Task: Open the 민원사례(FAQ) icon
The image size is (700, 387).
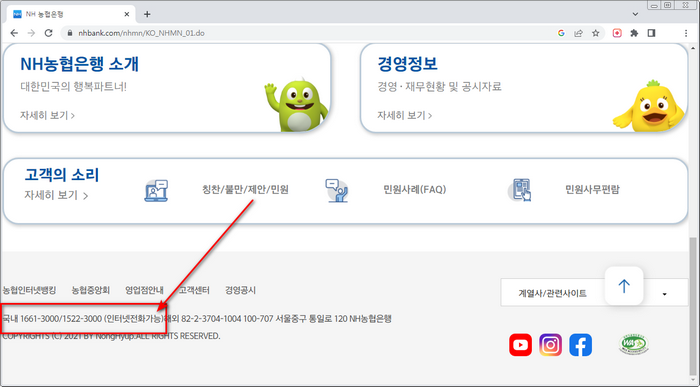Action: [336, 191]
